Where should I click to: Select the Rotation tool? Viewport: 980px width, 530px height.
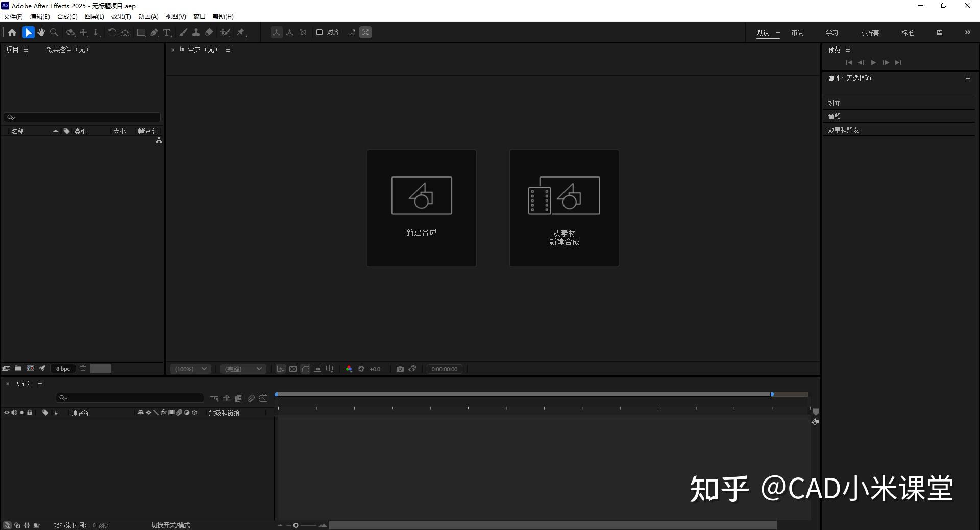pos(112,32)
